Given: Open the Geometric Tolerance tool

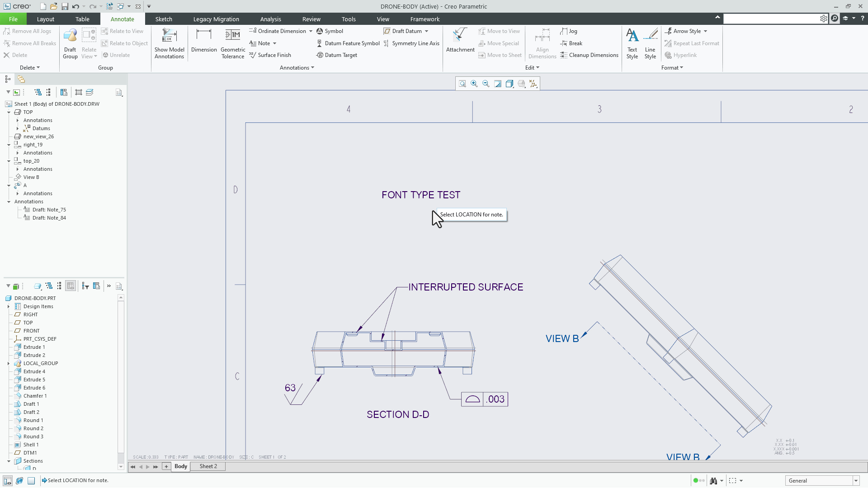Looking at the screenshot, I should coord(233,44).
